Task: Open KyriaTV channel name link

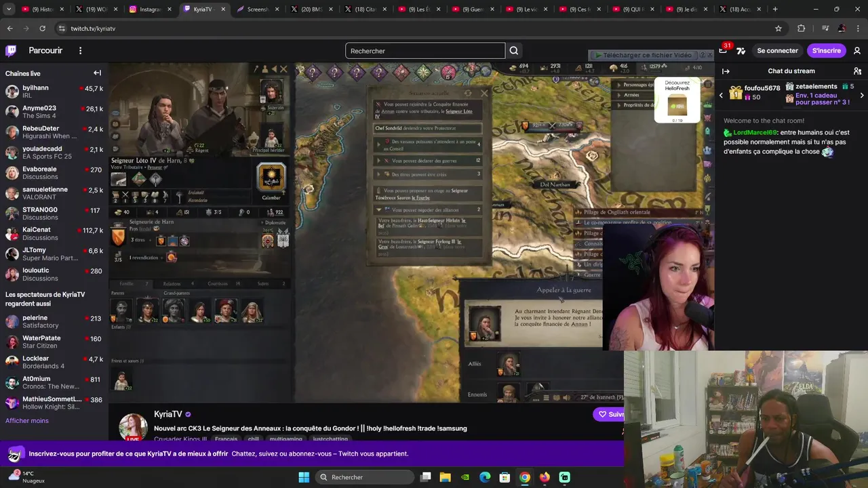Action: 167,414
